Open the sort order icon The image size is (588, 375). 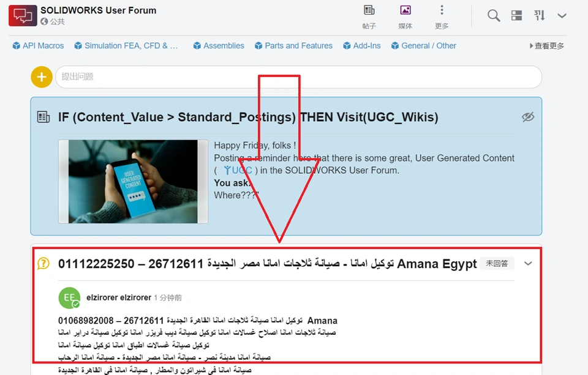pyautogui.click(x=539, y=15)
